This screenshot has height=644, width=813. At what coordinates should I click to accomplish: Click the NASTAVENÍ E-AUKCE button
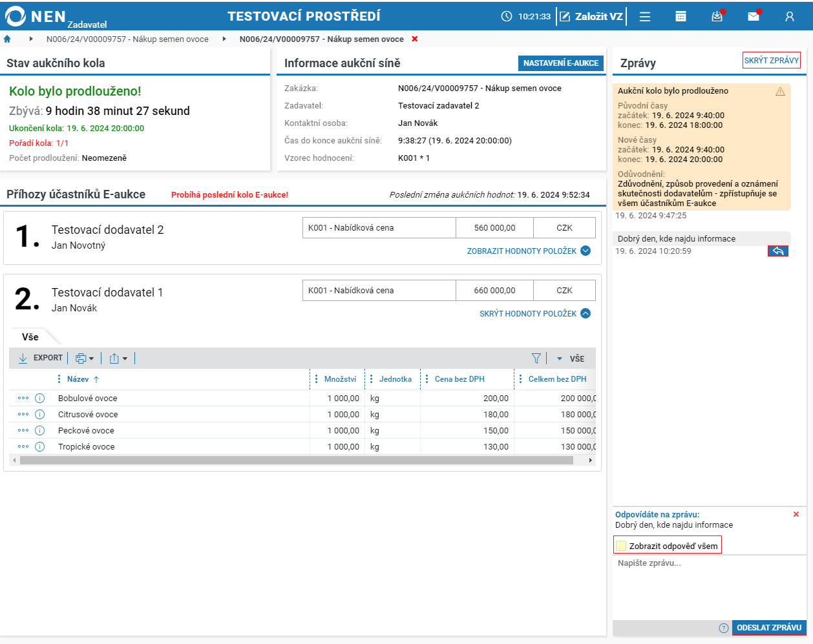click(x=561, y=63)
